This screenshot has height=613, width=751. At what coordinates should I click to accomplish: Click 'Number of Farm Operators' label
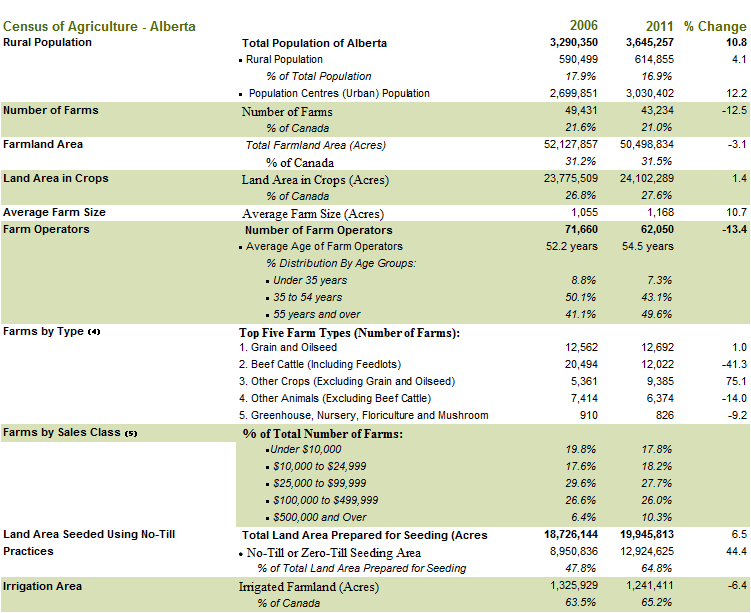[319, 230]
